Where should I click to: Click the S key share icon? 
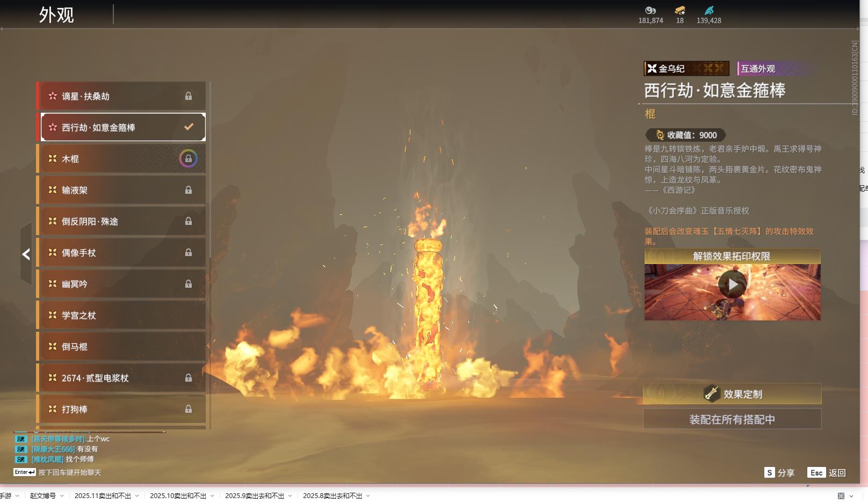(x=770, y=472)
